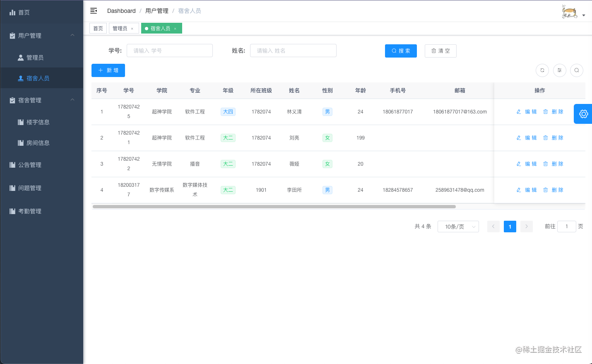Screen dimensions: 592x364
Task: Click the edit pencil icon for 李田所
Action: (519, 190)
